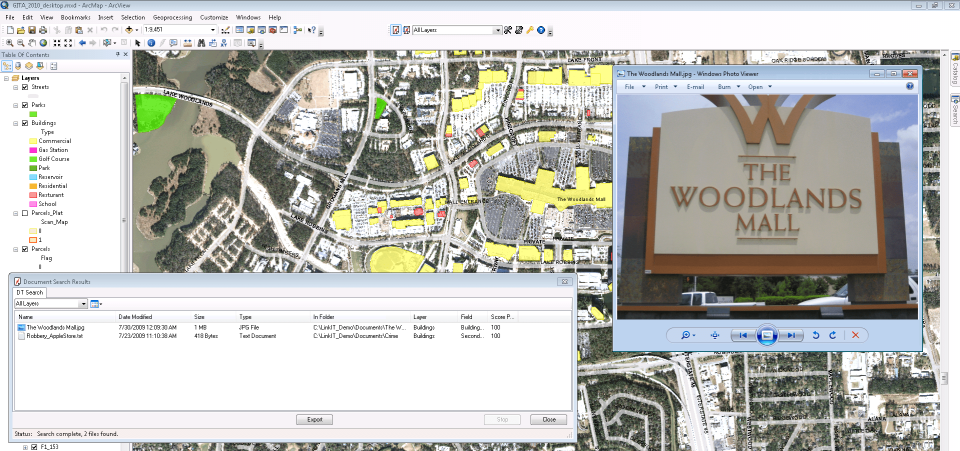Select the Zoom In map tool

pyautogui.click(x=10, y=43)
